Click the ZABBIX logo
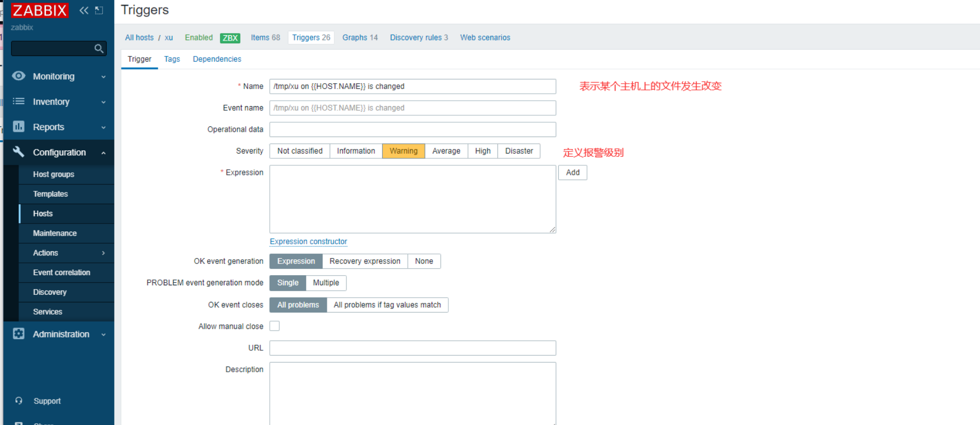The image size is (980, 425). click(x=40, y=10)
